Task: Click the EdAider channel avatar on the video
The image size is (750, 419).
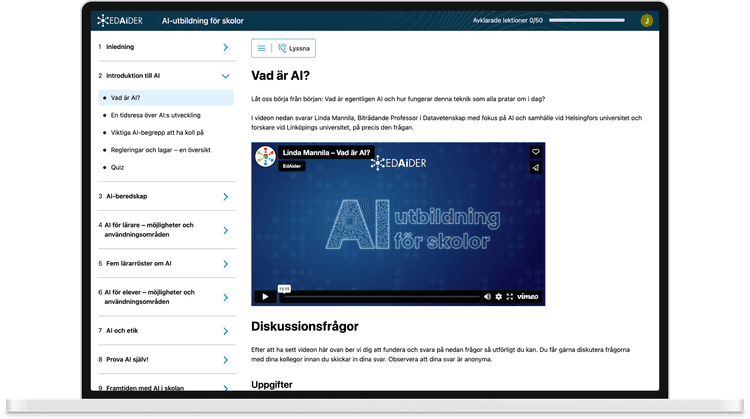Action: pos(266,157)
